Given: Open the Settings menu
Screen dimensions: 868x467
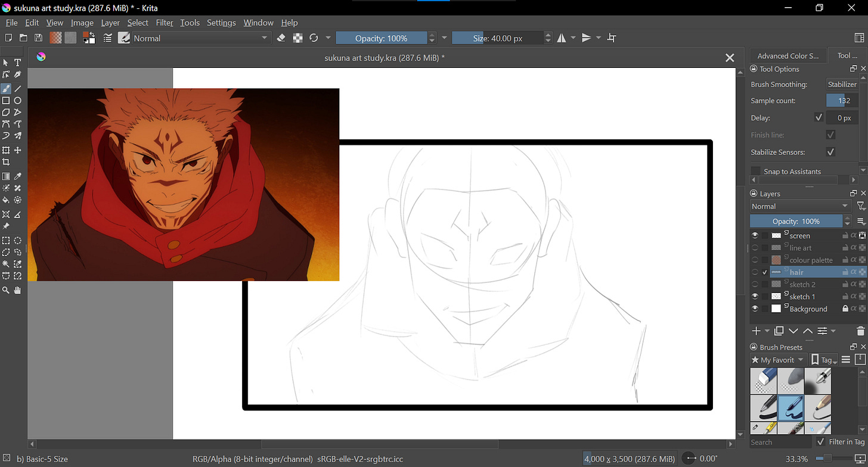Looking at the screenshot, I should pyautogui.click(x=221, y=23).
